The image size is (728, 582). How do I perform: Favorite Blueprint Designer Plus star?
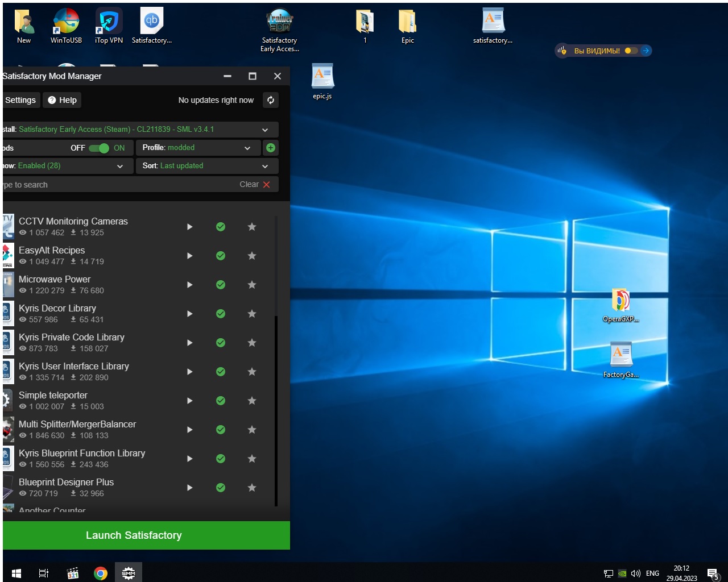(x=252, y=488)
